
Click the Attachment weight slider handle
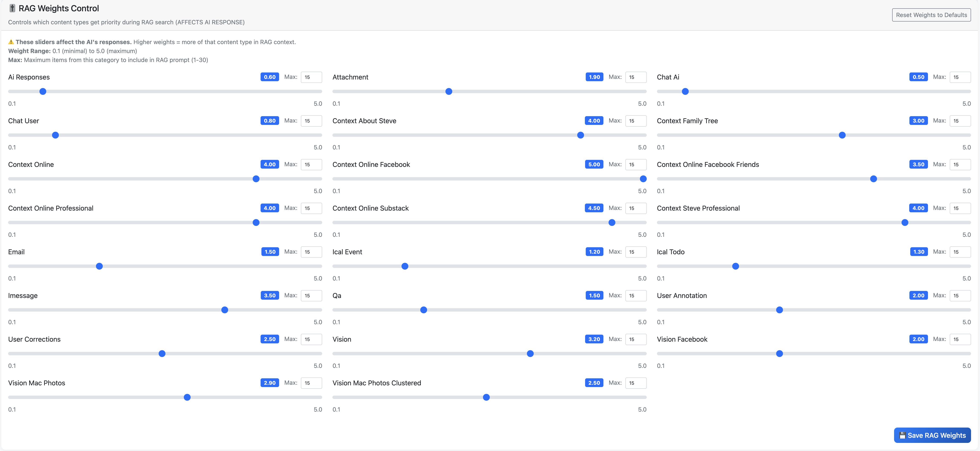point(449,92)
